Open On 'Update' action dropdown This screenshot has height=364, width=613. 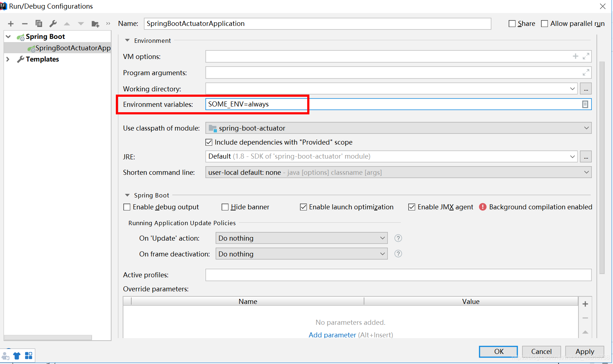click(x=382, y=238)
